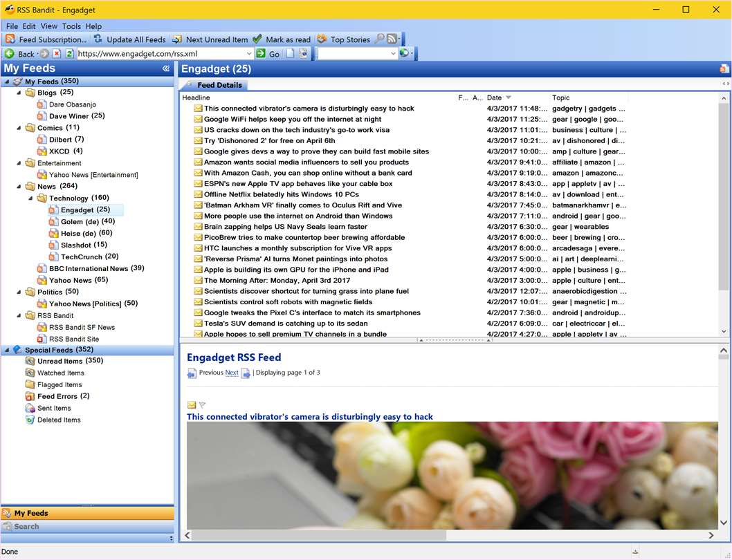
Task: Click the article pane vertical scrollbar down arrow
Action: pos(724,523)
